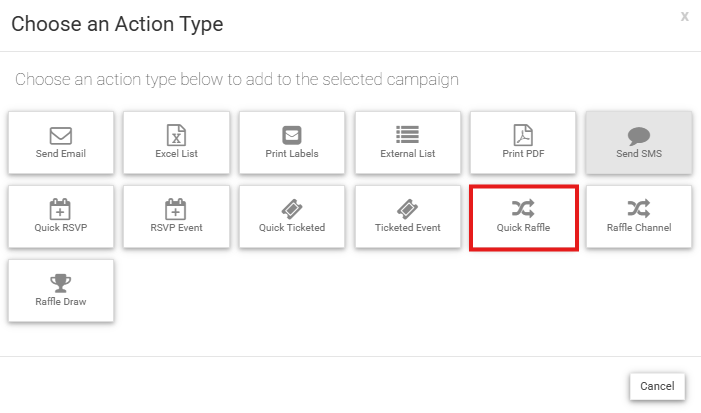Choose the Print Labels icon
The height and width of the screenshot is (413, 701).
[292, 135]
